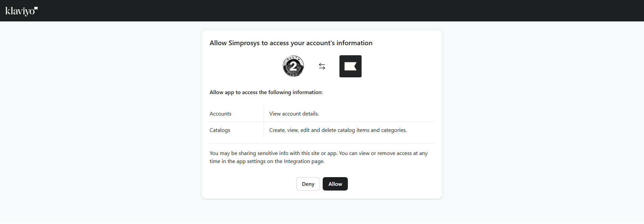
Task: Click the 'View account details.' description
Action: pos(294,114)
